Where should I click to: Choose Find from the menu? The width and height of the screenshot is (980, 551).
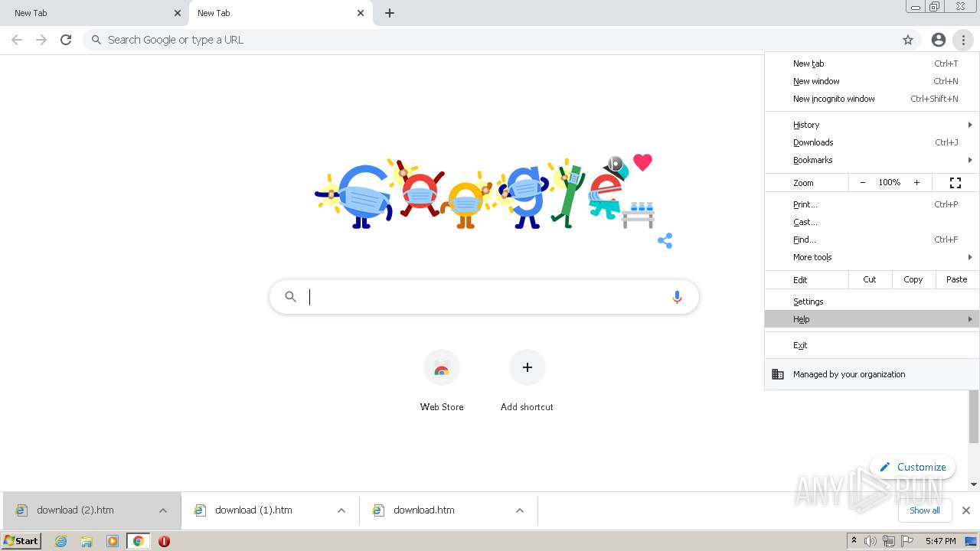coord(872,240)
